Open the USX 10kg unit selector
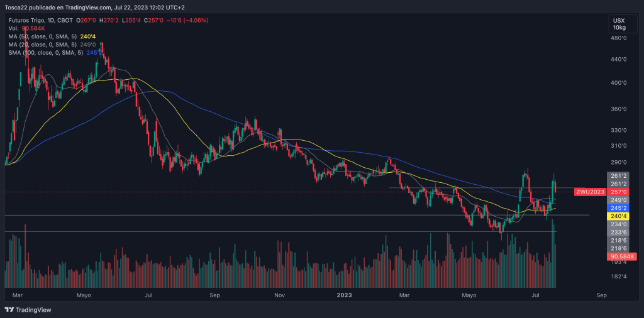 point(619,25)
